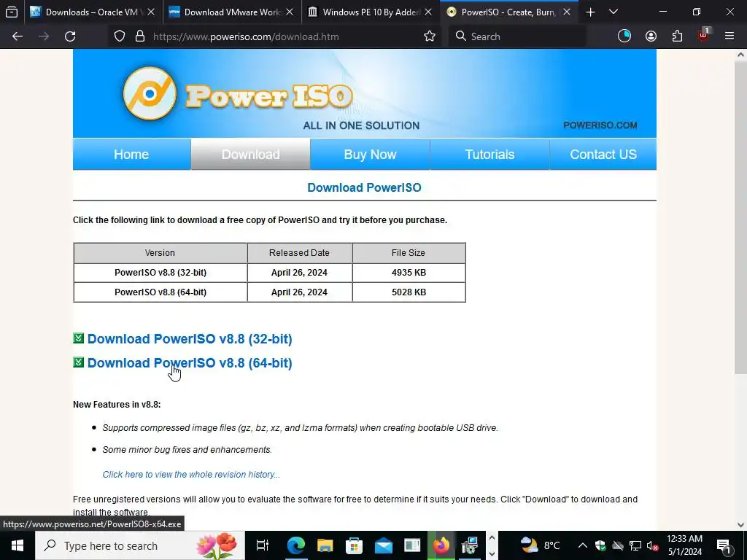Click scrollbar down arrow of page
Image resolution: width=747 pixels, height=560 pixels.
tap(740, 525)
